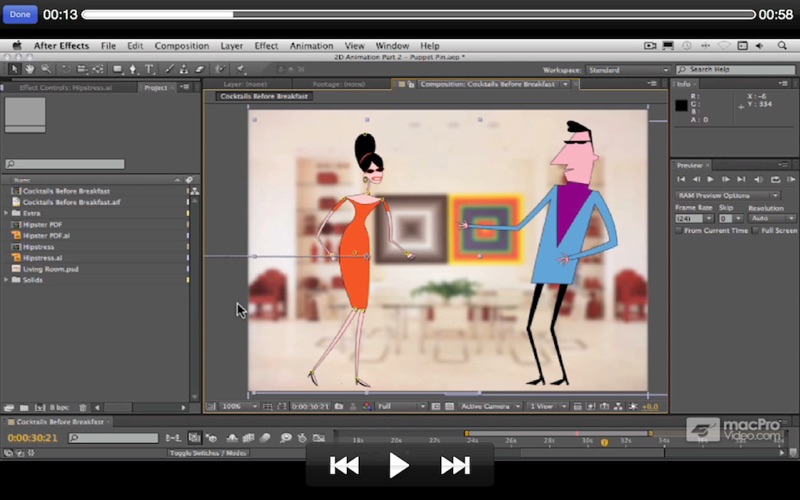Select the Unified Camera tool
The image size is (800, 500).
click(x=82, y=69)
